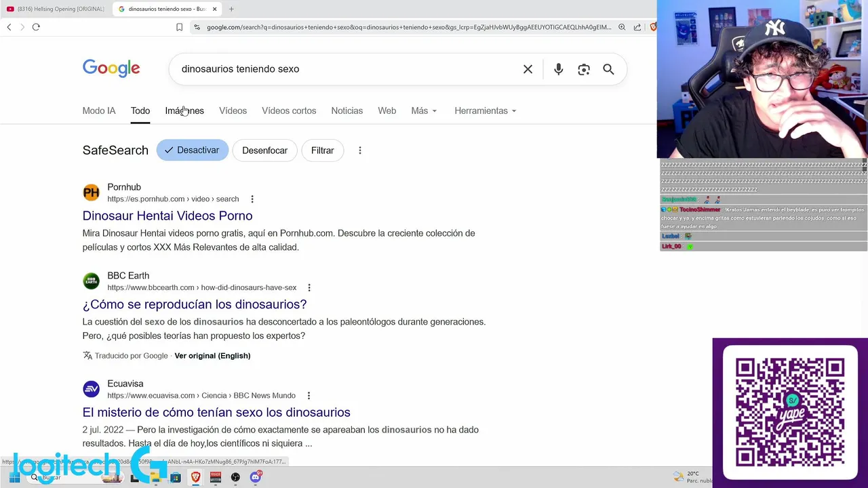Screen dimensions: 868x488
Task: Click the browser address bar URL
Action: 409,27
